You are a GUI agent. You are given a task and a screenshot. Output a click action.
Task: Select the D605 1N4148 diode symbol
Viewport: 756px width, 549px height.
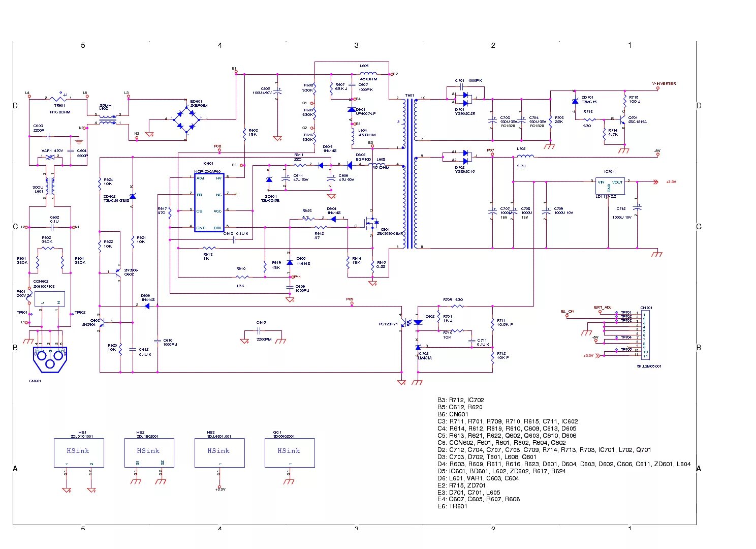click(x=290, y=262)
